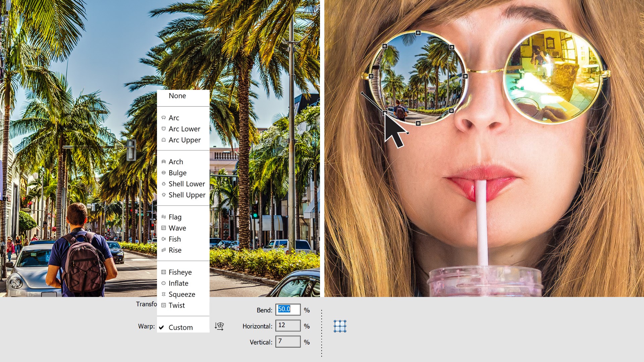The width and height of the screenshot is (644, 362).
Task: Click the Fisheye warp icon
Action: point(164,272)
